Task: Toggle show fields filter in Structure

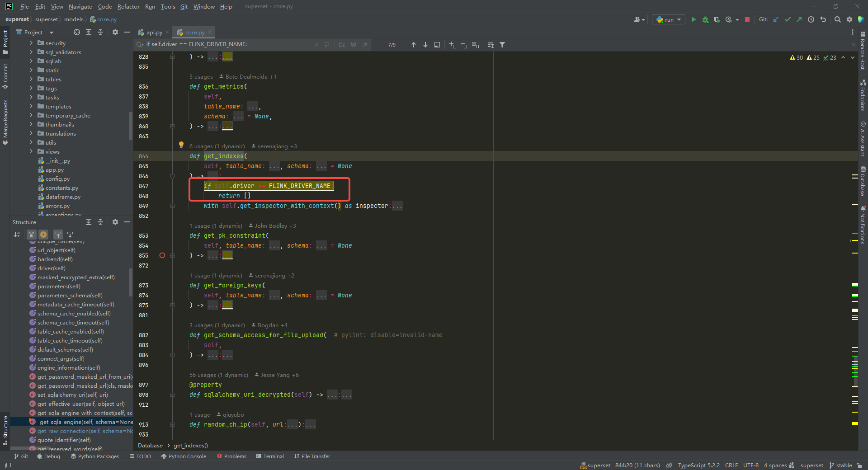Action: [43, 234]
